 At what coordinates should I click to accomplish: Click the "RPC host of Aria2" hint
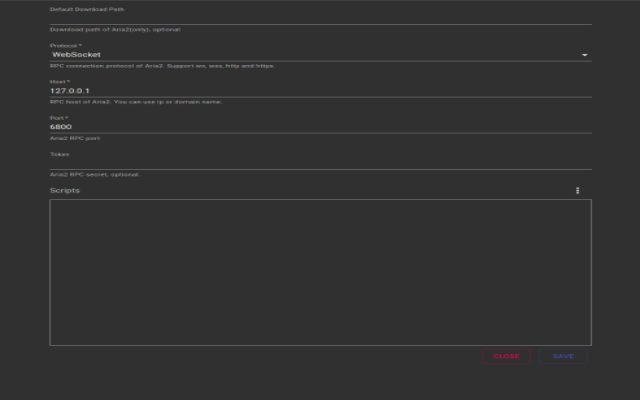click(x=136, y=102)
